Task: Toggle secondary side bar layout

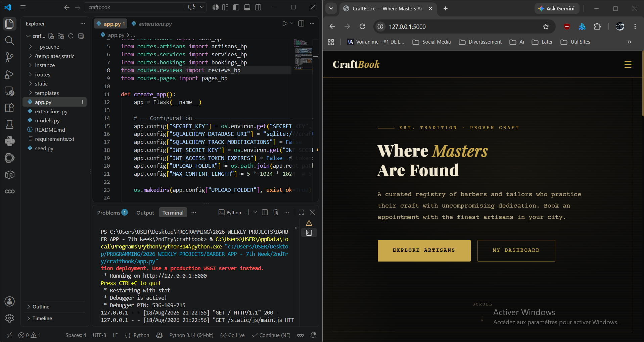Action: tap(258, 7)
